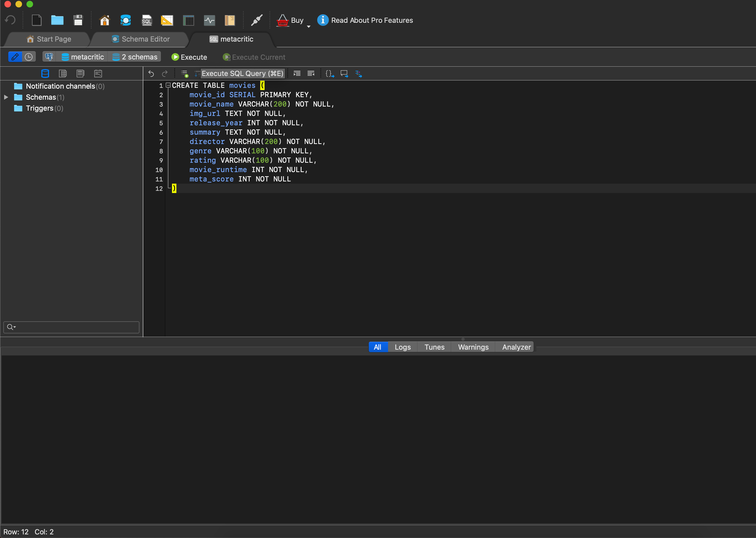Click the schema designer ruler icon

click(x=167, y=20)
